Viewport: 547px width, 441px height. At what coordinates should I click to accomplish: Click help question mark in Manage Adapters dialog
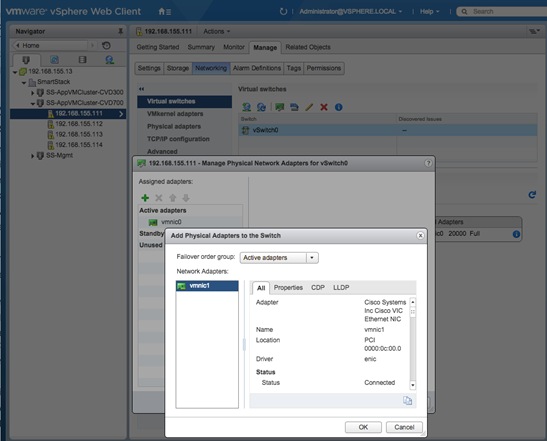(428, 163)
